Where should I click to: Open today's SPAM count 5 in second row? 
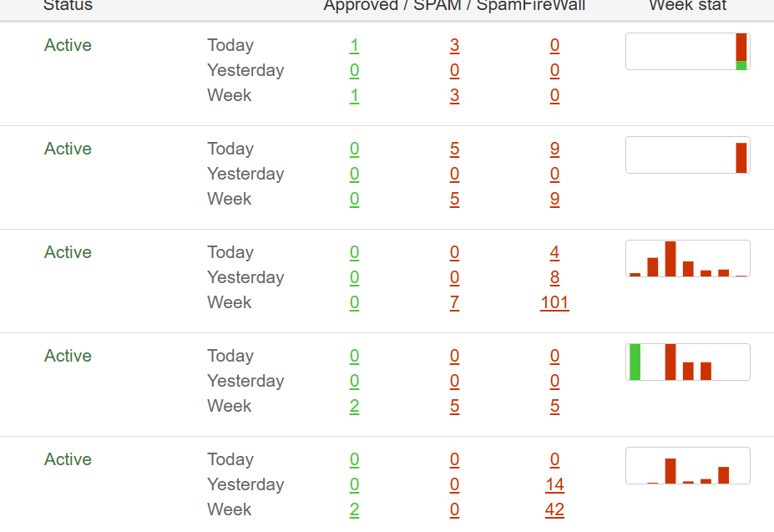coord(454,149)
